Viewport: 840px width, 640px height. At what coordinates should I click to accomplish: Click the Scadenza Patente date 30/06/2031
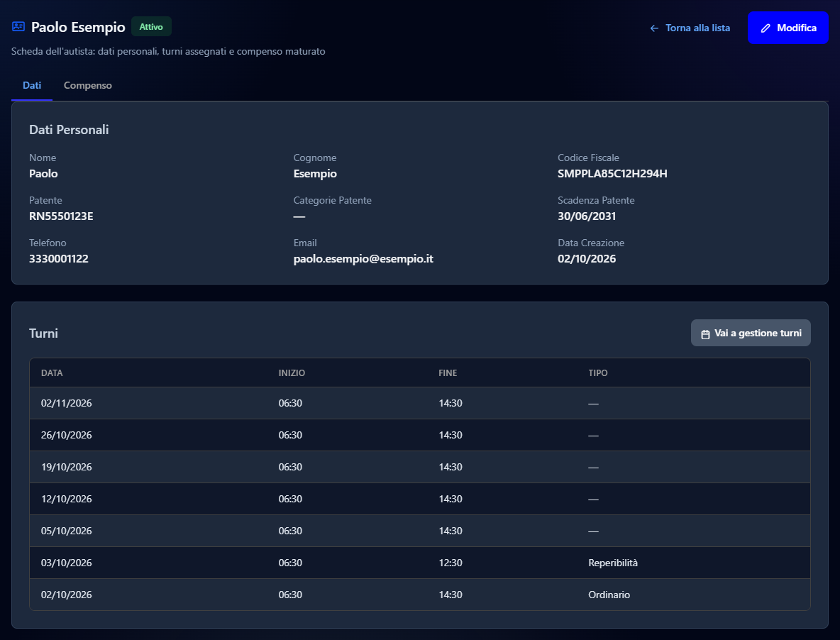[x=587, y=216]
